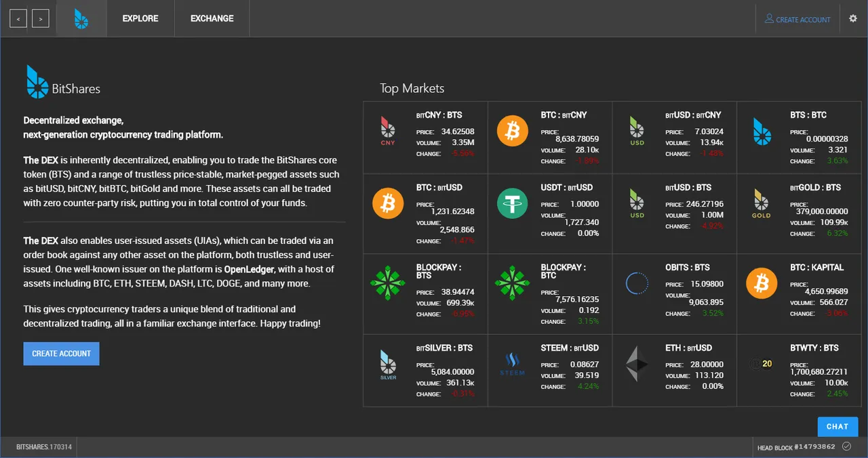Viewport: 868px width, 458px height.
Task: Click the price 8,638.78059 in BTC : bitCNY
Action: 577,139
